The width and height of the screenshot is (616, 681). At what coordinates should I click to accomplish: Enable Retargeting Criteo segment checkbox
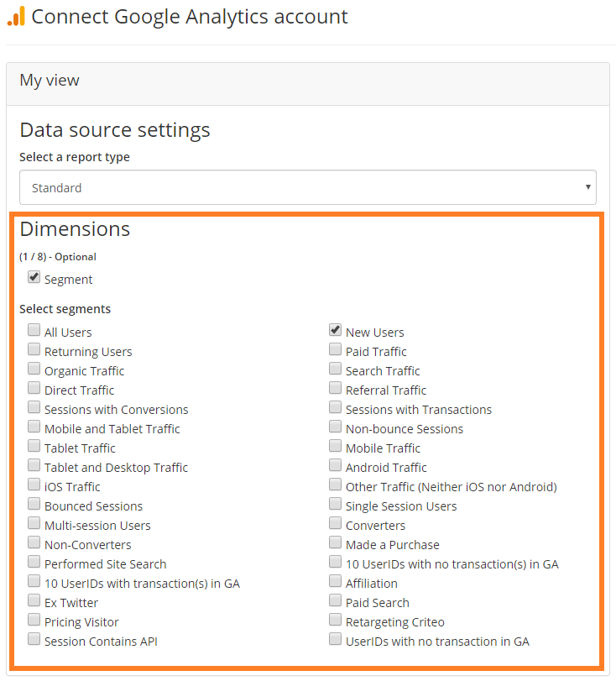click(335, 620)
